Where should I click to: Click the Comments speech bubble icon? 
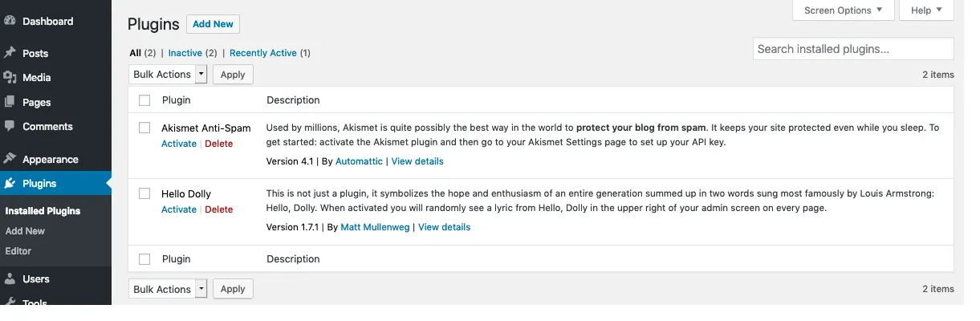tap(10, 126)
